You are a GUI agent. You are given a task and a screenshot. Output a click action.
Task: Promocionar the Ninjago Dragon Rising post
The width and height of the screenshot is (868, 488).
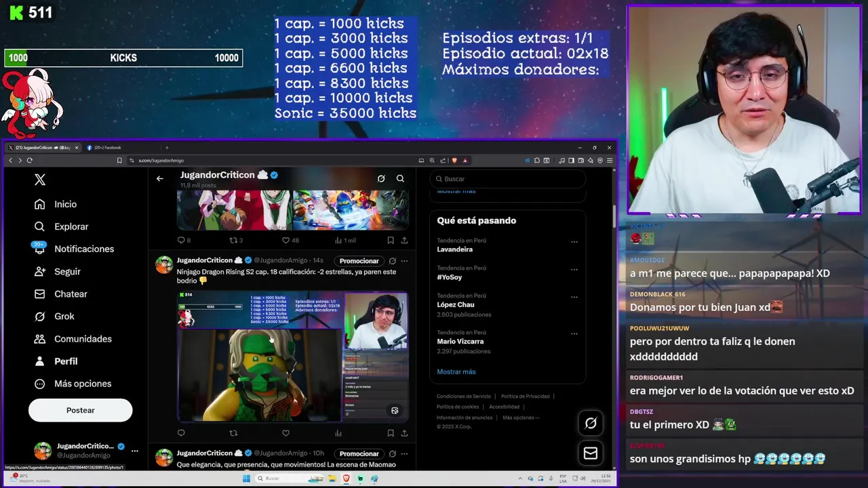(359, 261)
